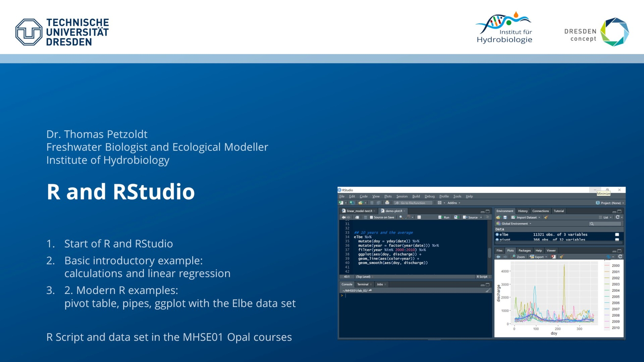Screen dimensions: 644x362
Task: Click the Go to file/function input field
Action: coord(413,203)
